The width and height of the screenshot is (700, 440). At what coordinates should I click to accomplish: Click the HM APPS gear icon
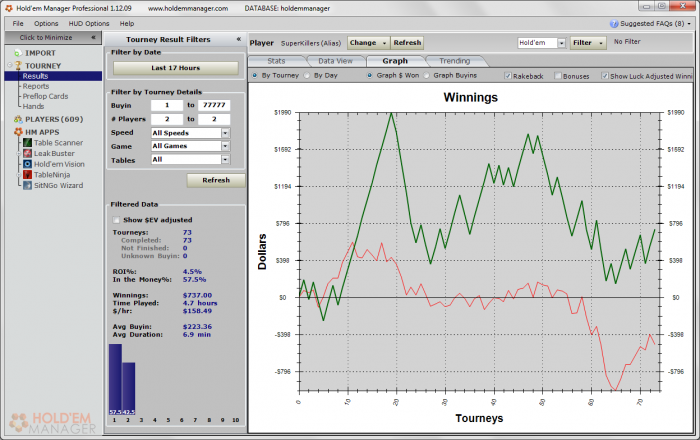[x=18, y=132]
